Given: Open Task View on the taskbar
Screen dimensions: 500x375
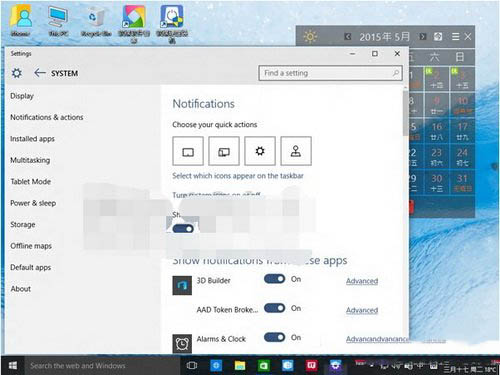Looking at the screenshot, I should click(x=192, y=366).
